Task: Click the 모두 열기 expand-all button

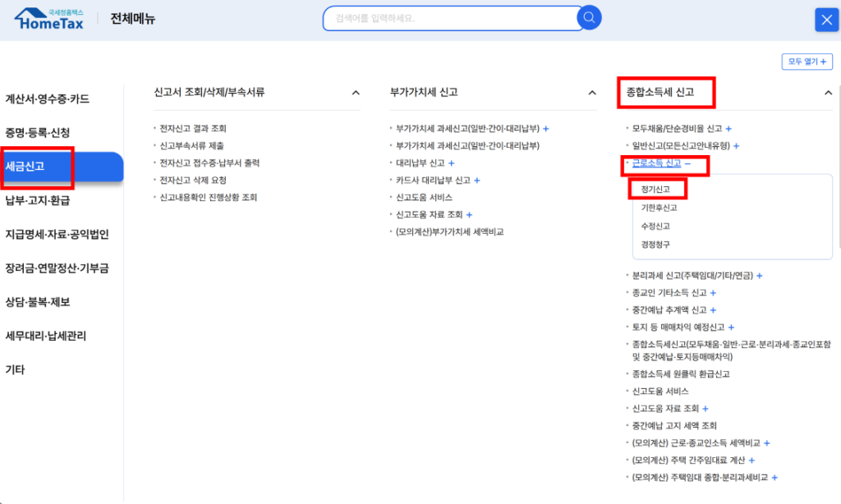Action: tap(807, 62)
